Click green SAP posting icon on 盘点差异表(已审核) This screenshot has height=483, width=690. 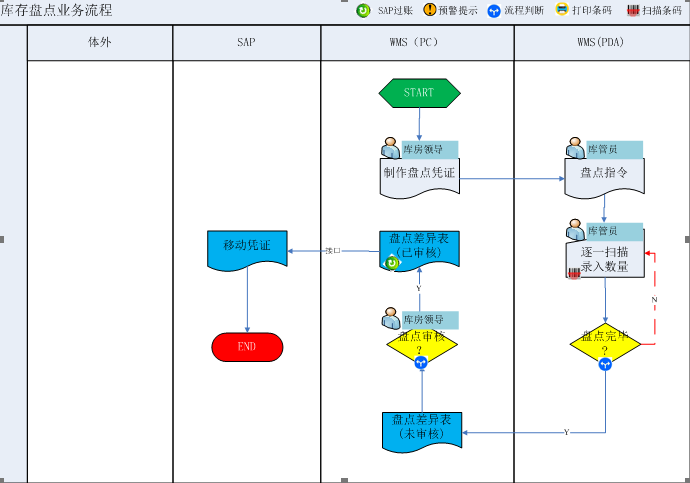point(392,263)
